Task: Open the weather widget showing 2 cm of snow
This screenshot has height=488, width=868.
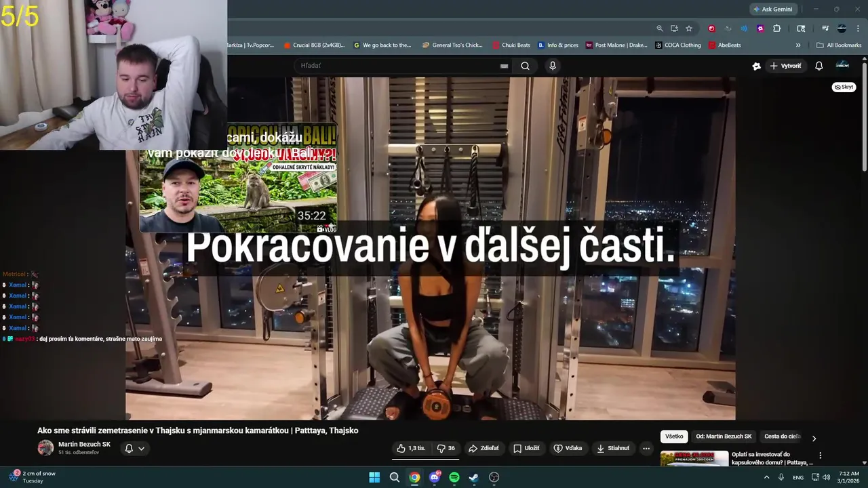Action: tap(33, 477)
